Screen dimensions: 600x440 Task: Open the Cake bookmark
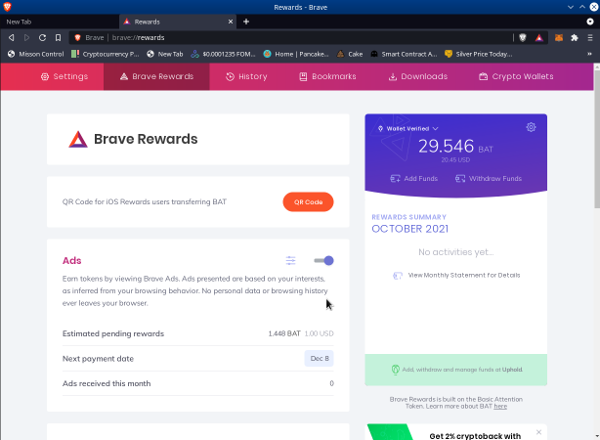pyautogui.click(x=350, y=54)
